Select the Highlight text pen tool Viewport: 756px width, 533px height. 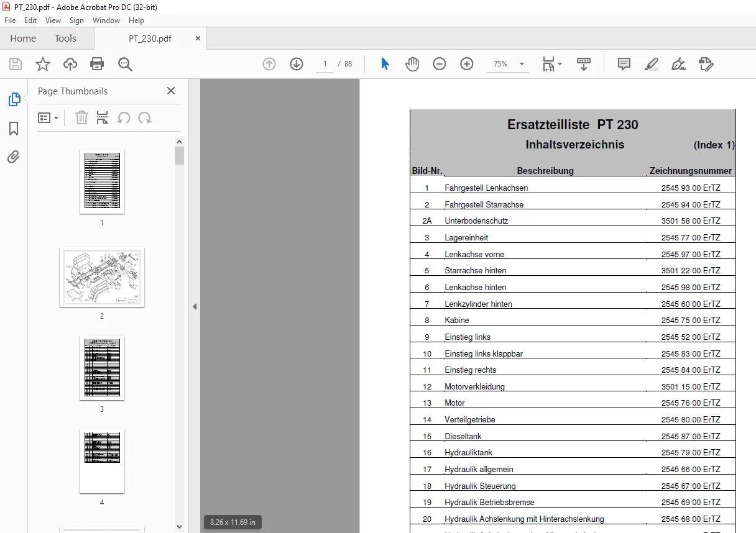coord(651,64)
